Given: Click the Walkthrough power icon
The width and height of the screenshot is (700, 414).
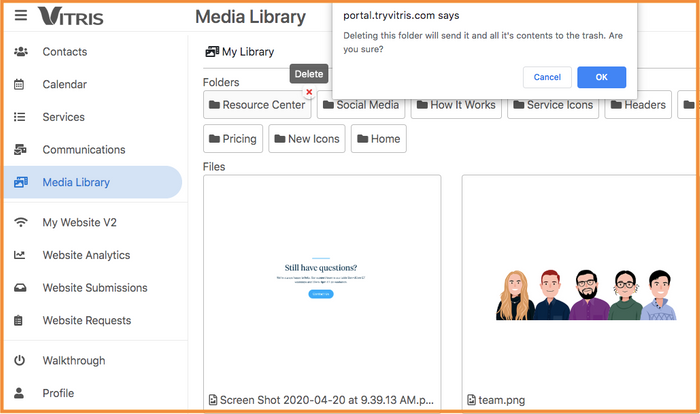Looking at the screenshot, I should [x=20, y=361].
